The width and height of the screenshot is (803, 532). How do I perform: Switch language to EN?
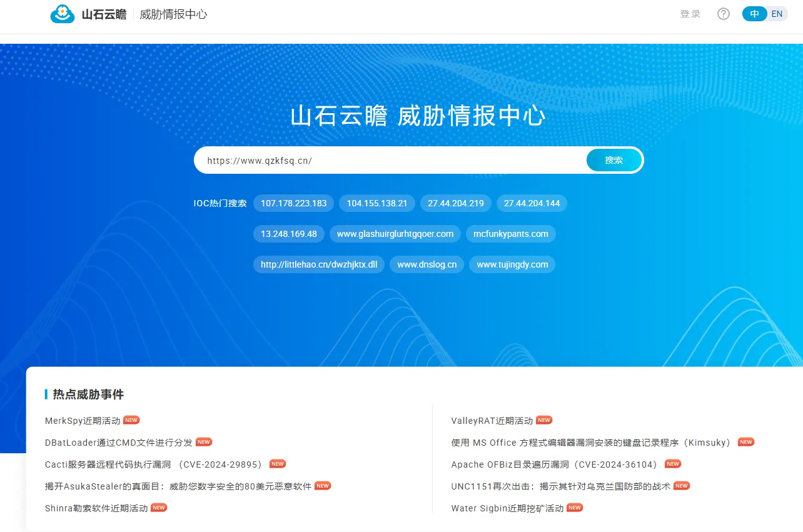tap(777, 14)
